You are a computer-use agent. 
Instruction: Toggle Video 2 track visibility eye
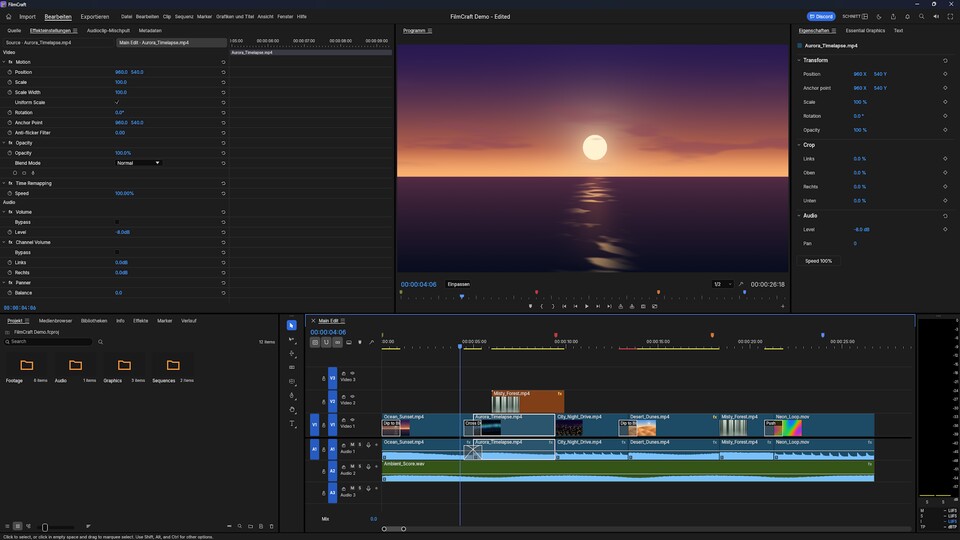(352, 396)
